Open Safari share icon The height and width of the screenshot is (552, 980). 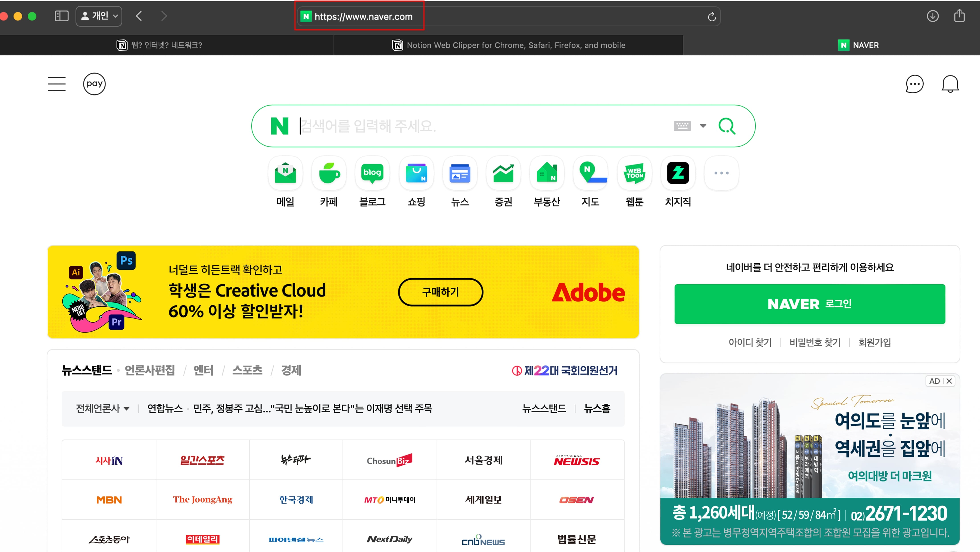959,16
